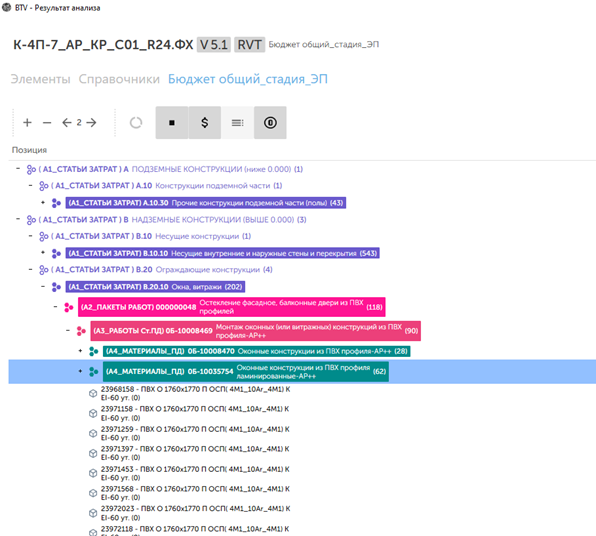
Task: Expand the A.10.30 Прочие конструкции node
Action: [x=43, y=202]
